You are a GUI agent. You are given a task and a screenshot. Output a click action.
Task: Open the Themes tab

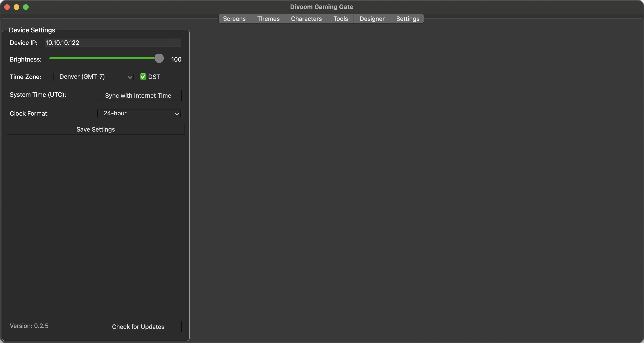[x=268, y=19]
